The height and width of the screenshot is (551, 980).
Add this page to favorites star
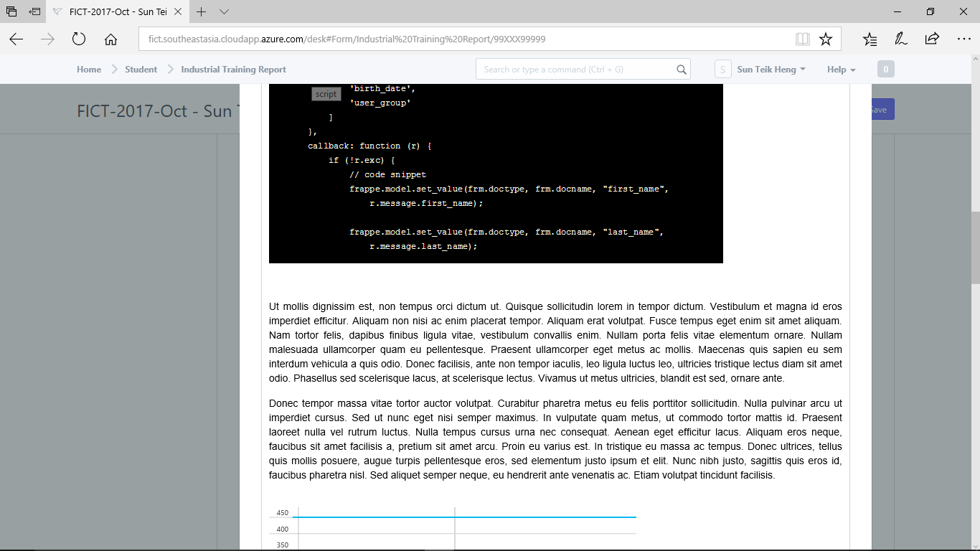point(826,39)
